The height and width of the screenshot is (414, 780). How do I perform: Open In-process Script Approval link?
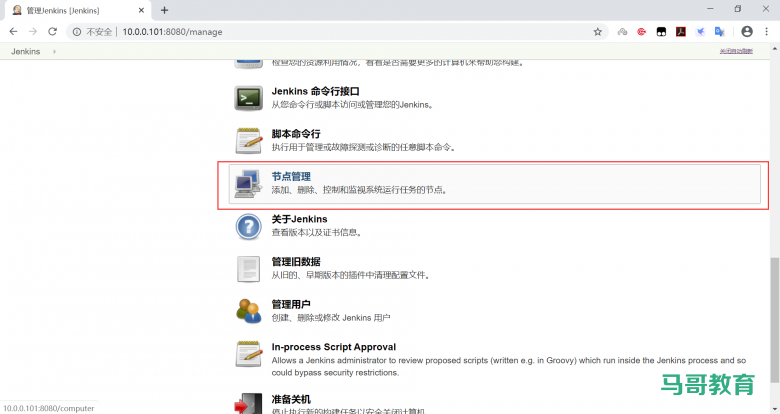tap(334, 347)
